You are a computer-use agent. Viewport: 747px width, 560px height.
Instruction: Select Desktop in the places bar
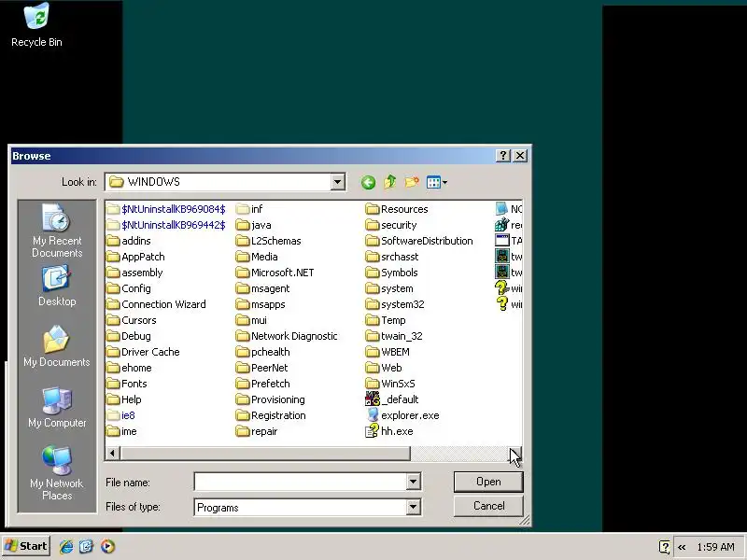pyautogui.click(x=57, y=287)
